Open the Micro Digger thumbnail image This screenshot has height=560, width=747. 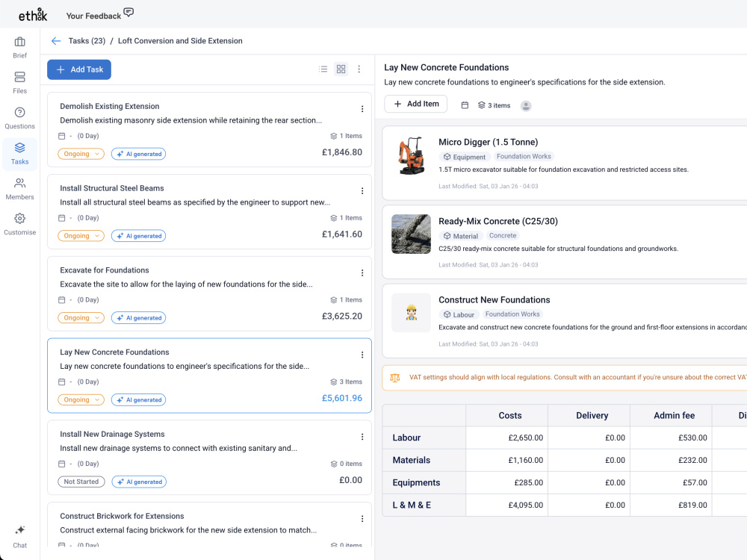pos(411,155)
